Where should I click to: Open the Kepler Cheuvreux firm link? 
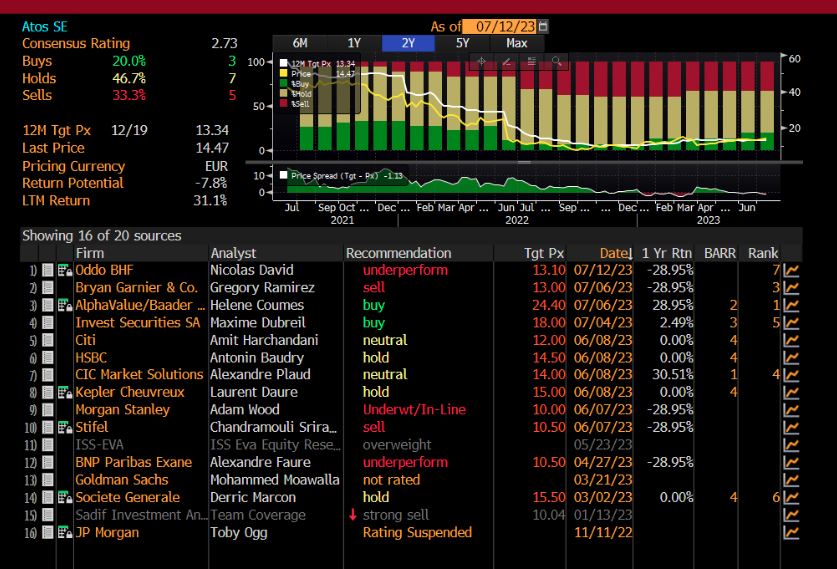tap(130, 393)
